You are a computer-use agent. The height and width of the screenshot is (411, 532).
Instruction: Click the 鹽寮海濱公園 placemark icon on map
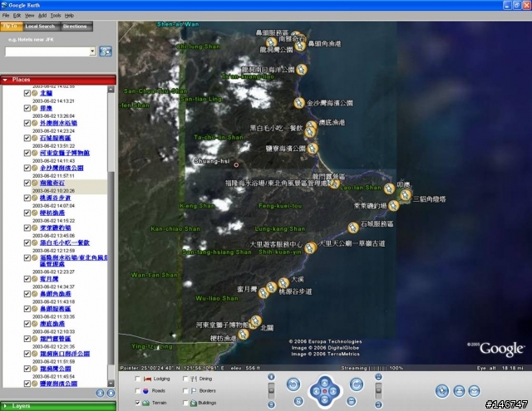pyautogui.click(x=313, y=148)
